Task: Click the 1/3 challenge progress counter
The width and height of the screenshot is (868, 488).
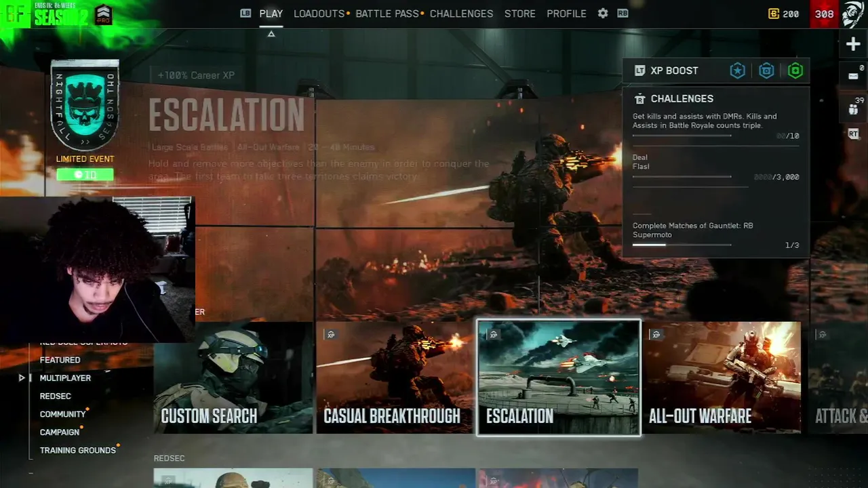Action: pyautogui.click(x=792, y=245)
